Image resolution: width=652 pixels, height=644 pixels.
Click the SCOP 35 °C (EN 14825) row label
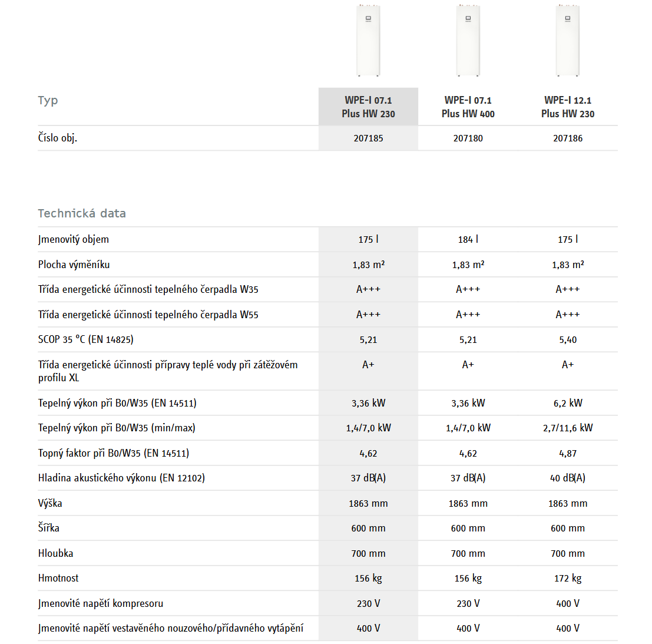tap(86, 339)
